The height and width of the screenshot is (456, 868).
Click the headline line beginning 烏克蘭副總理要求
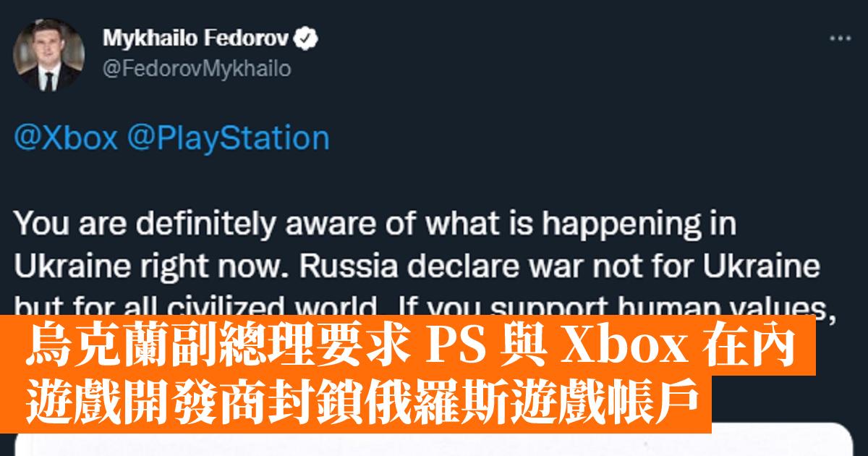[x=217, y=351]
